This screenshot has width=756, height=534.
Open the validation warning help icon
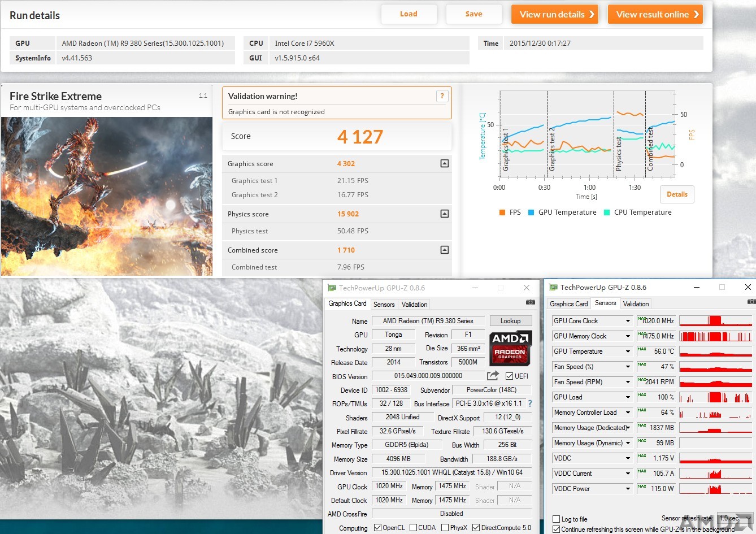pos(442,96)
